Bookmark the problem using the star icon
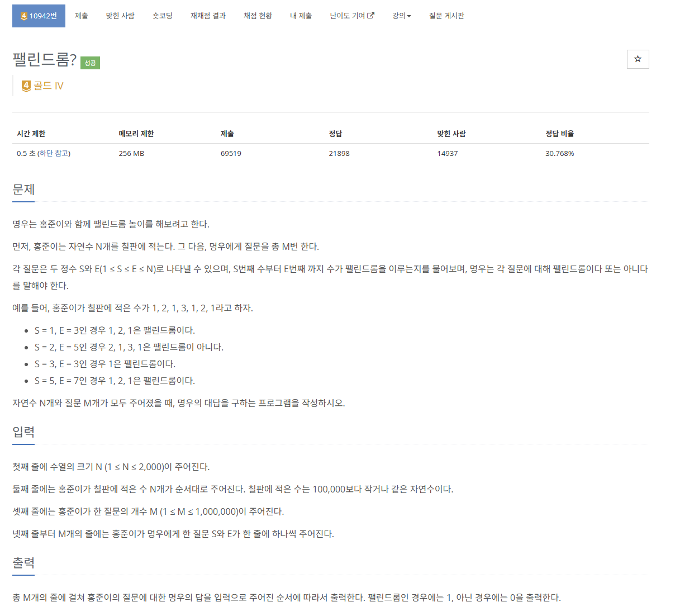Image resolution: width=680 pixels, height=616 pixels. point(638,59)
